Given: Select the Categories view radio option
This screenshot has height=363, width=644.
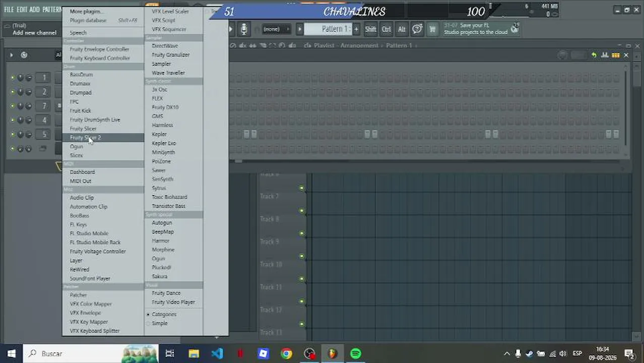Looking at the screenshot, I should tap(148, 314).
